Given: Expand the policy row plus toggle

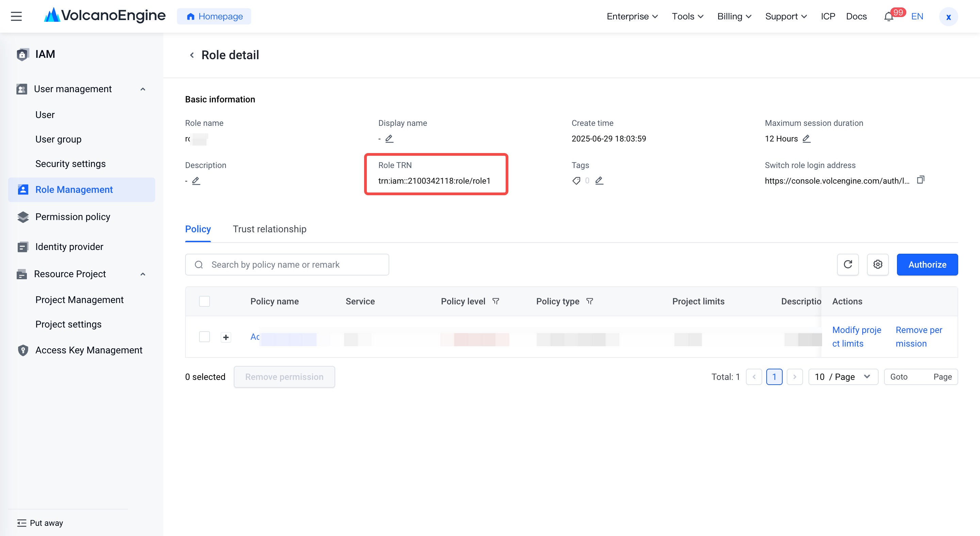Looking at the screenshot, I should point(226,337).
